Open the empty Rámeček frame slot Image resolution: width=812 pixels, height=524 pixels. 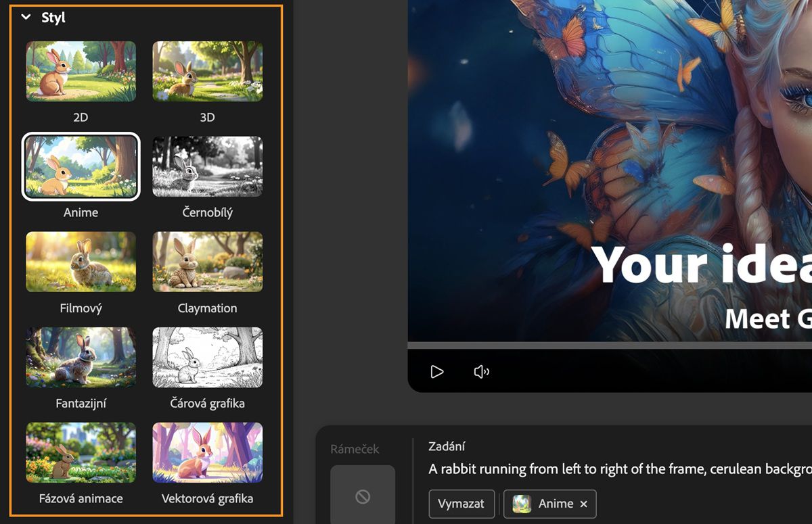(363, 494)
